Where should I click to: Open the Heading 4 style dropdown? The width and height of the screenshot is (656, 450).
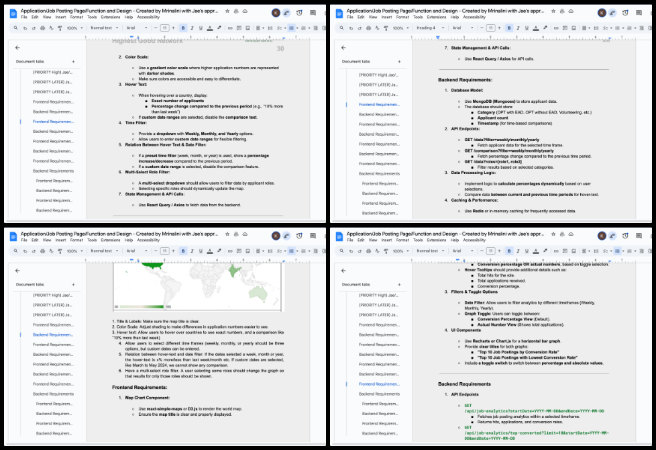tap(430, 28)
